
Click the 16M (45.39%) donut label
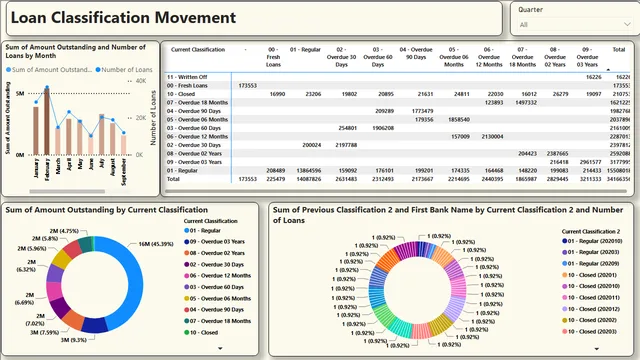(156, 244)
